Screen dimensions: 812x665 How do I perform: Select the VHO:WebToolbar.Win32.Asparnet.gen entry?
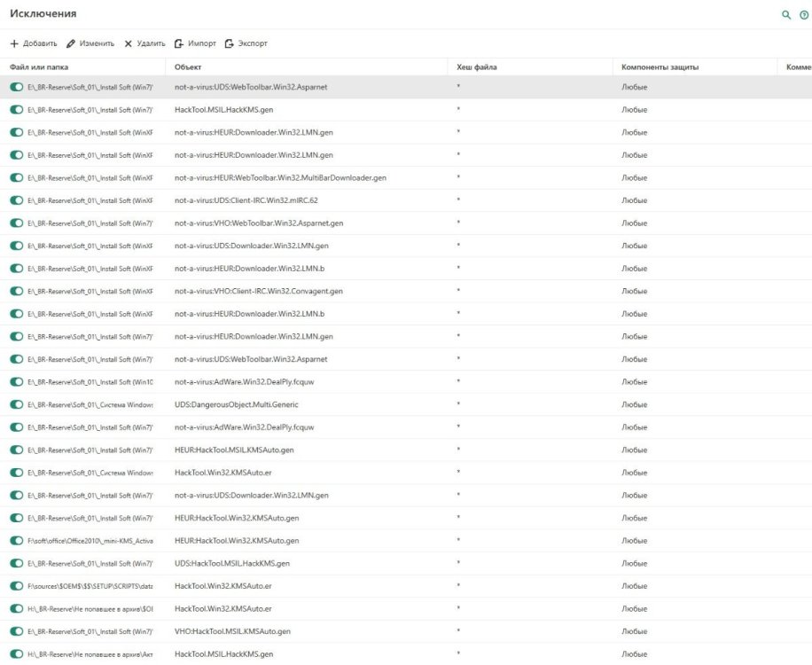click(259, 223)
